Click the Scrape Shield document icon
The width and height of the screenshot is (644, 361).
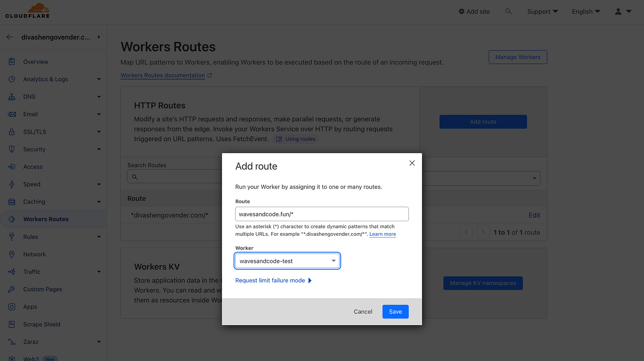tap(12, 324)
